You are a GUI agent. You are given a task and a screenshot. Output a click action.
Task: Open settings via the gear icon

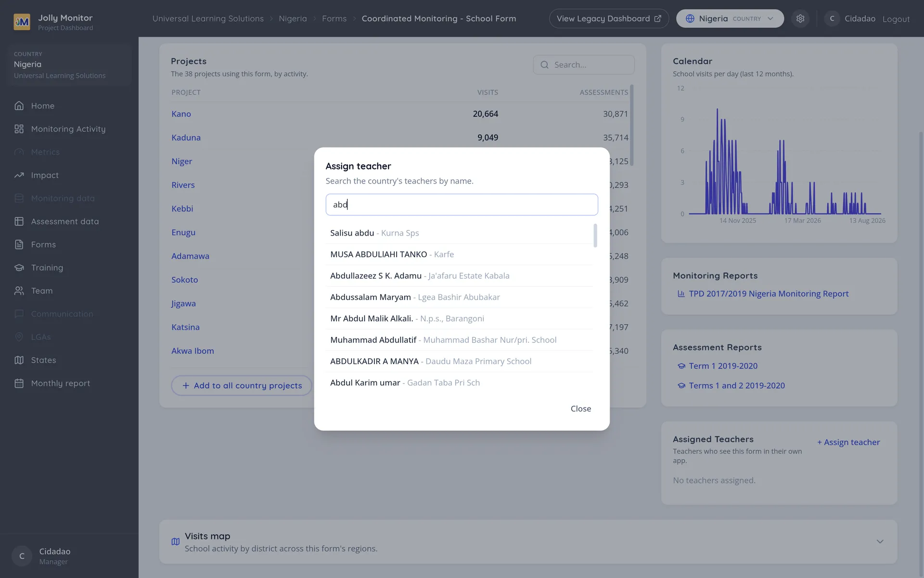[800, 19]
